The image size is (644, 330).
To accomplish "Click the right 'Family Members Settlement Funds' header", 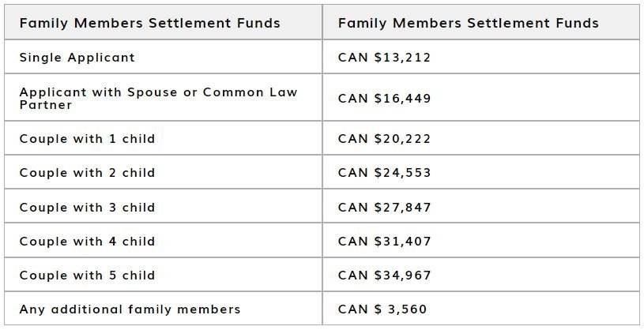I will [x=469, y=23].
